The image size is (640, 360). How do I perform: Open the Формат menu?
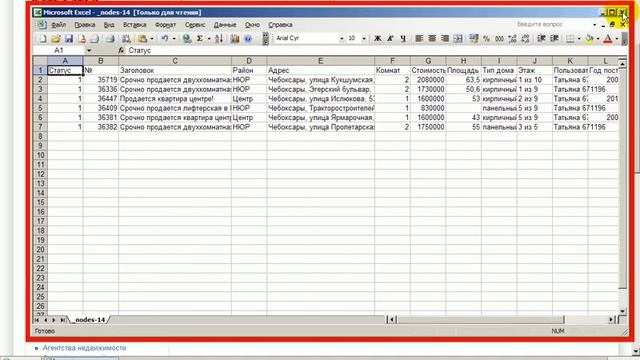pos(165,25)
